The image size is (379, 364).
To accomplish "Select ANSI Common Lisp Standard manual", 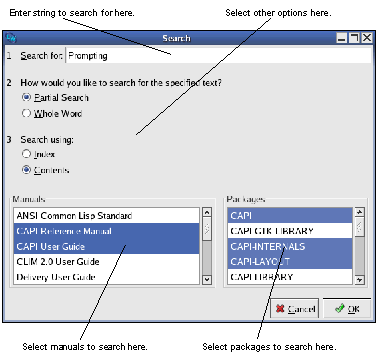I will click(106, 216).
